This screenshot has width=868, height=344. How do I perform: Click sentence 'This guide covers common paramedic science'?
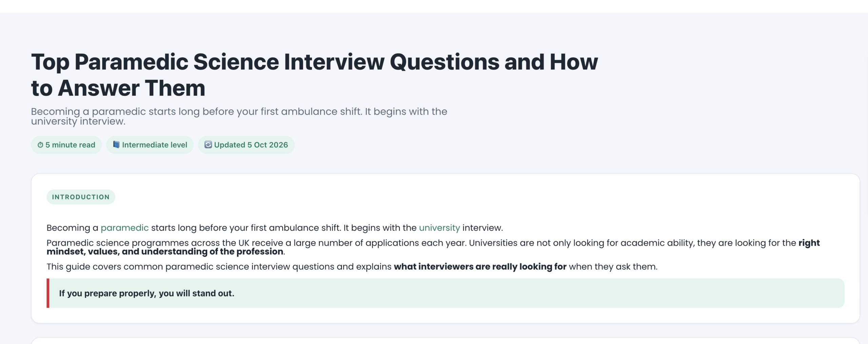click(352, 267)
